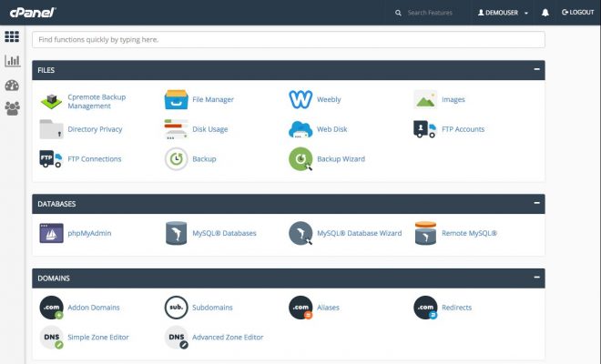Click the FTP Accounts truck icon
601x364 pixels.
point(425,129)
